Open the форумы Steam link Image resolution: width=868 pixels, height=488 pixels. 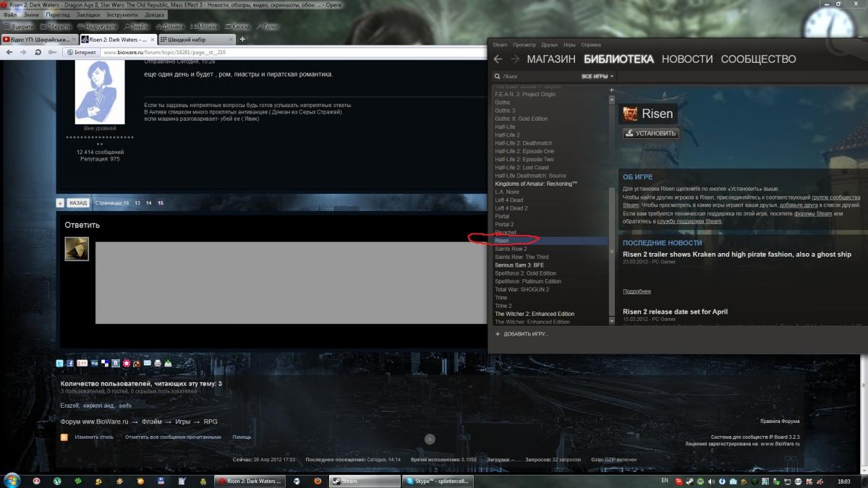[814, 213]
